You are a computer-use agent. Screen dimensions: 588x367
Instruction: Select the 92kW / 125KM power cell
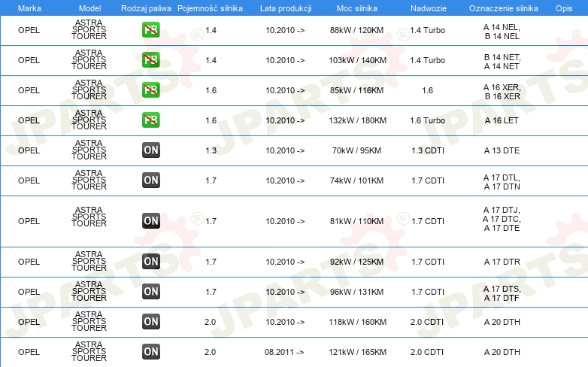(x=356, y=262)
